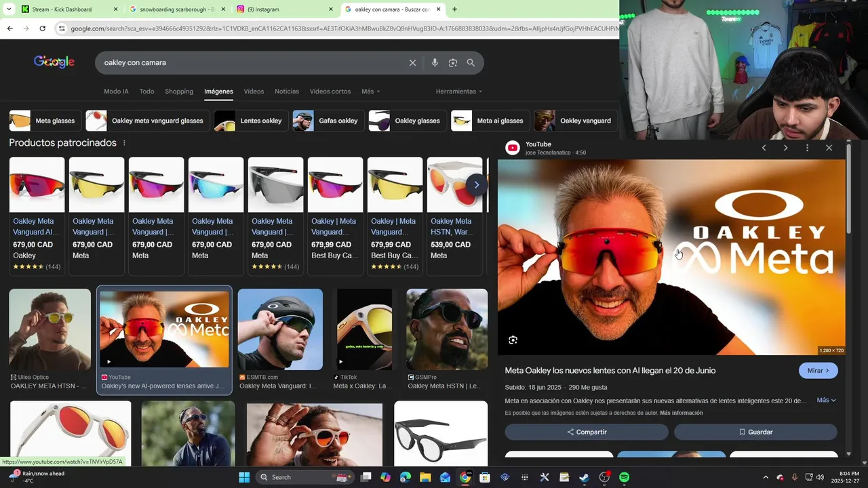The height and width of the screenshot is (488, 868).
Task: Select the Meta glasses filter chip
Action: click(45, 121)
